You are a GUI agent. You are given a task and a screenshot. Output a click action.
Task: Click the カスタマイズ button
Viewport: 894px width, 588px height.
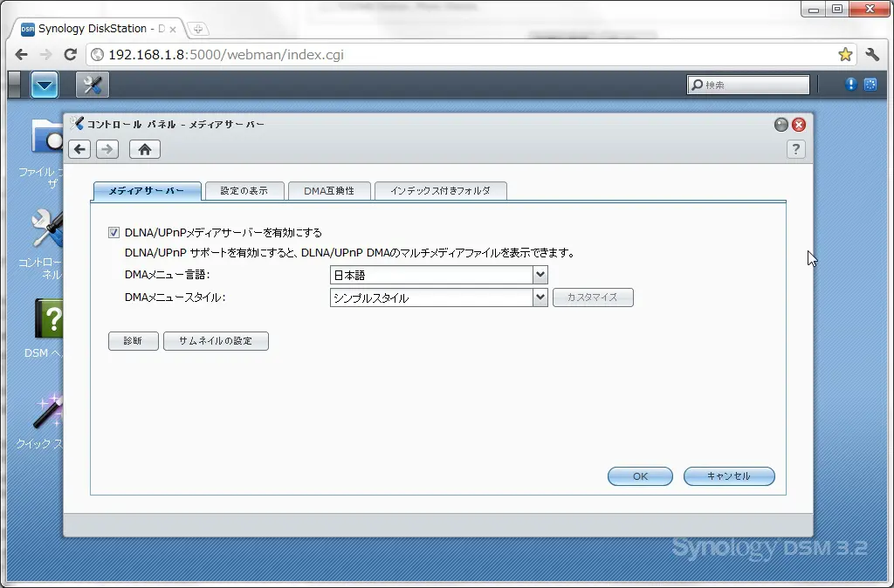tap(593, 297)
